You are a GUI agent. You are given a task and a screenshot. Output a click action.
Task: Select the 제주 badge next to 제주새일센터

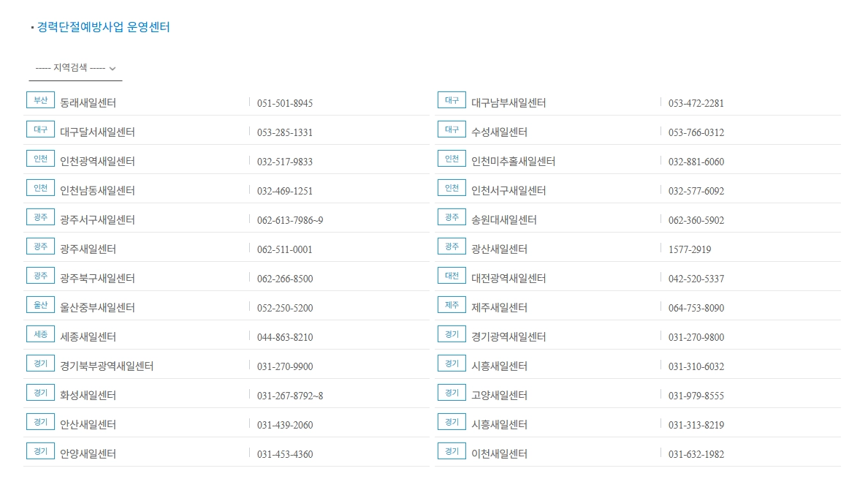(452, 305)
